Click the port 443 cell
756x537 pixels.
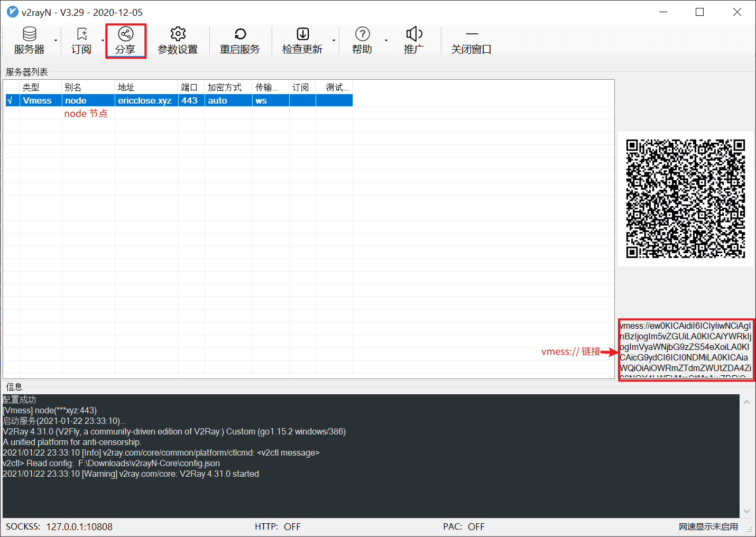[x=191, y=100]
